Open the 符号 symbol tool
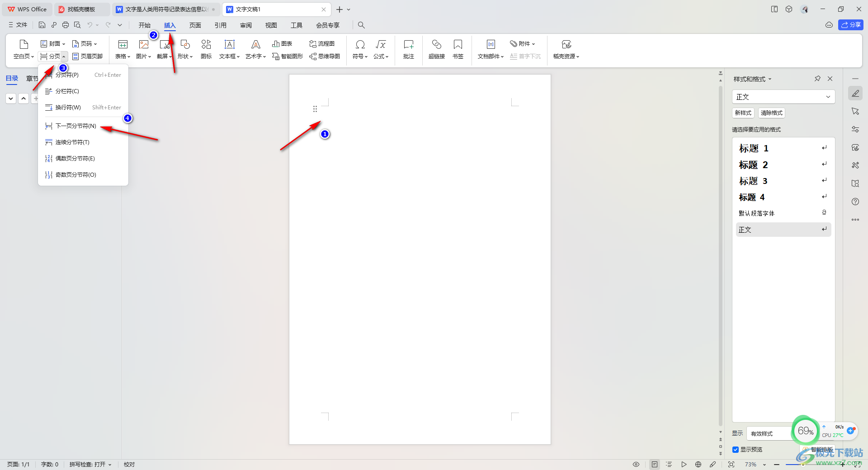 point(360,49)
